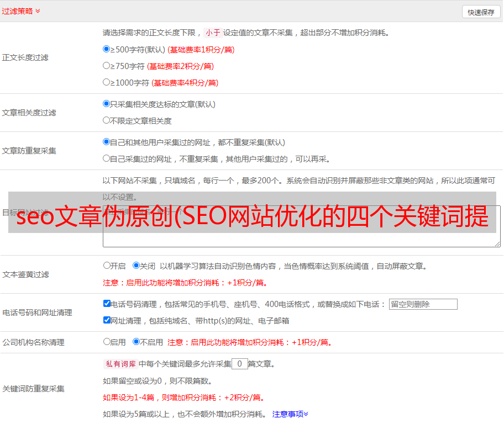Select 关闭 for 文本鉴黄过滤
Screen dimensions: 504x424
click(136, 266)
